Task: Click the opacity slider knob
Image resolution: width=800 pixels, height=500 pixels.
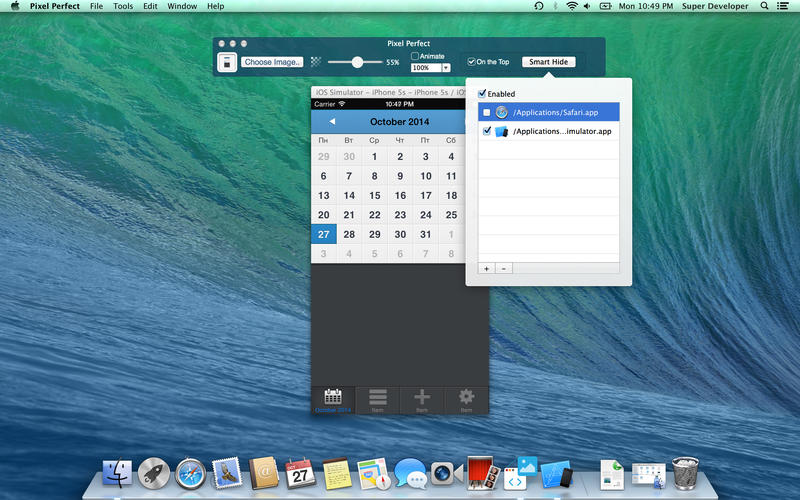Action: point(357,62)
